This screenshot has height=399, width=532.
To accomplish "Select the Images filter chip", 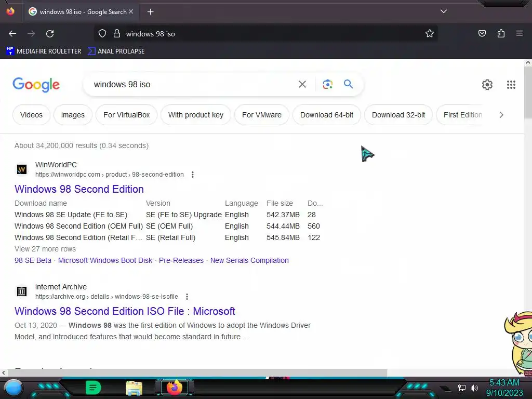I will [73, 115].
